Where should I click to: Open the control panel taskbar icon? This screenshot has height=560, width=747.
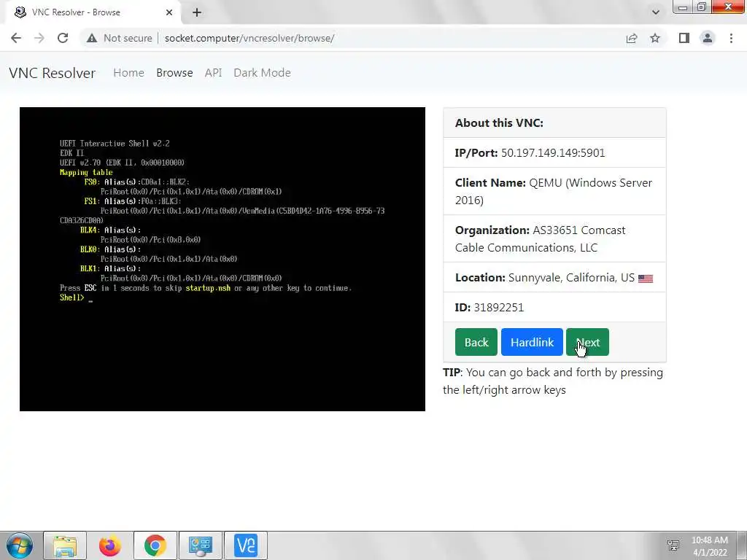point(200,545)
